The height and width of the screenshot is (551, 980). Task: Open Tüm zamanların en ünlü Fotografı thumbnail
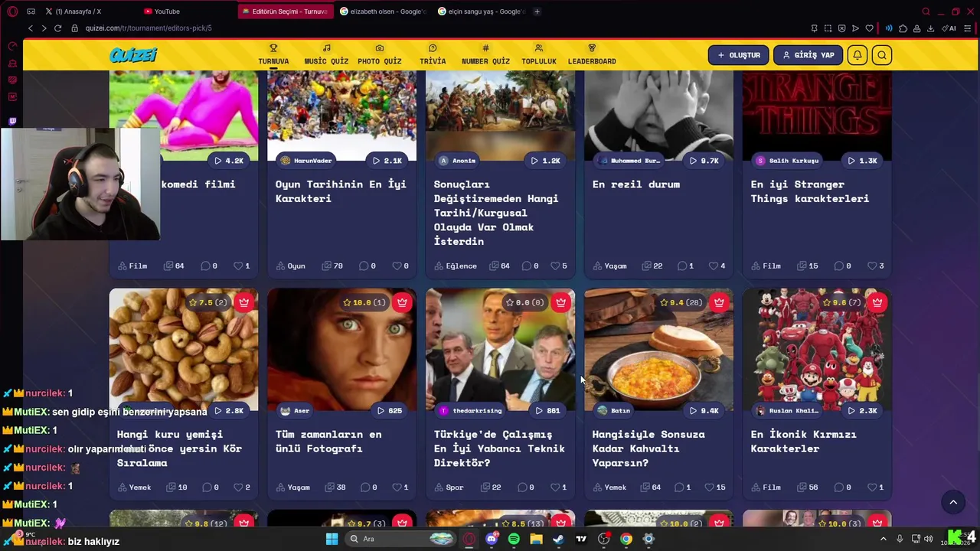tap(342, 350)
